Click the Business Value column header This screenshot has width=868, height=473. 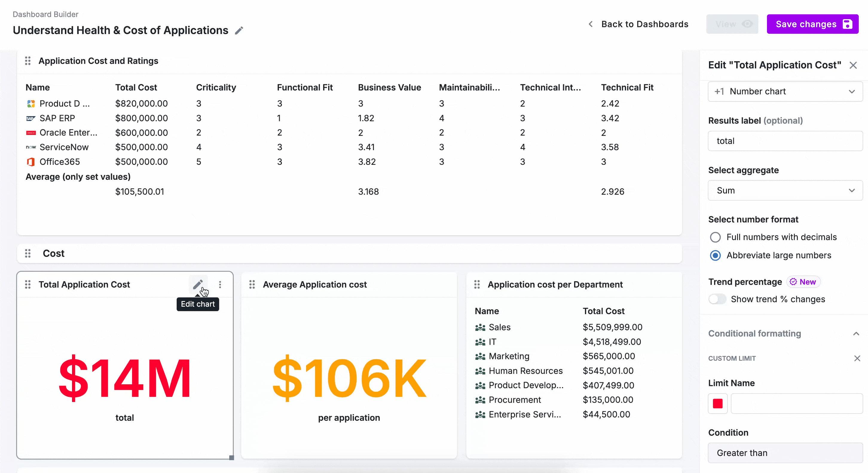click(389, 87)
